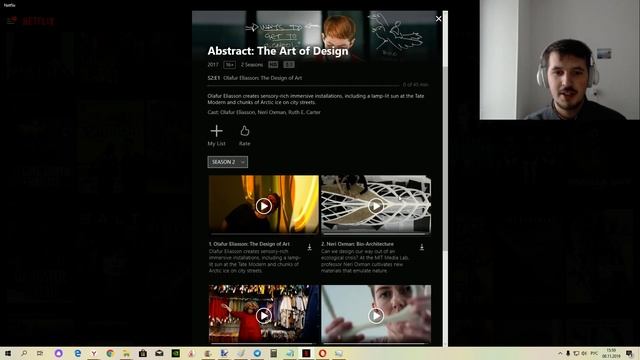Click the 16+ maturity rating badge
Screen dimensions: 640x360
click(x=230, y=64)
